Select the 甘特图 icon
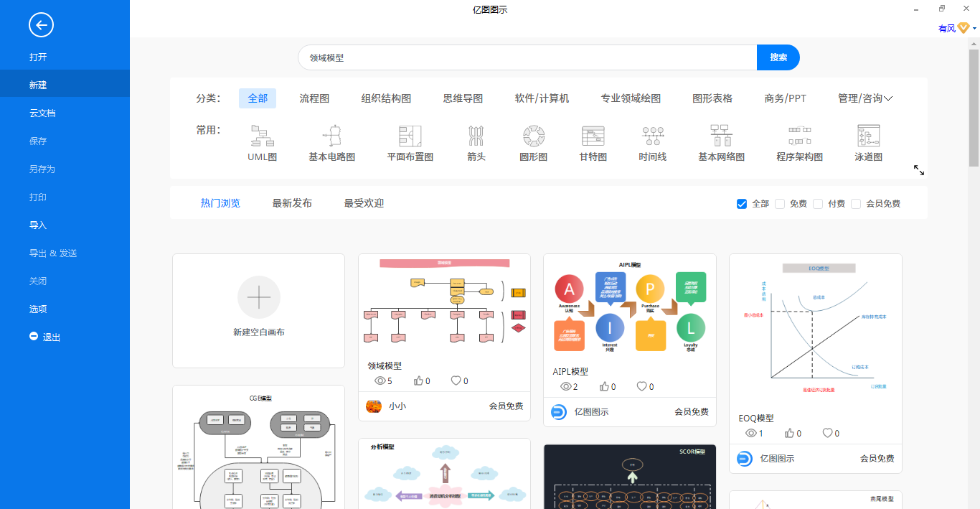 coord(593,136)
